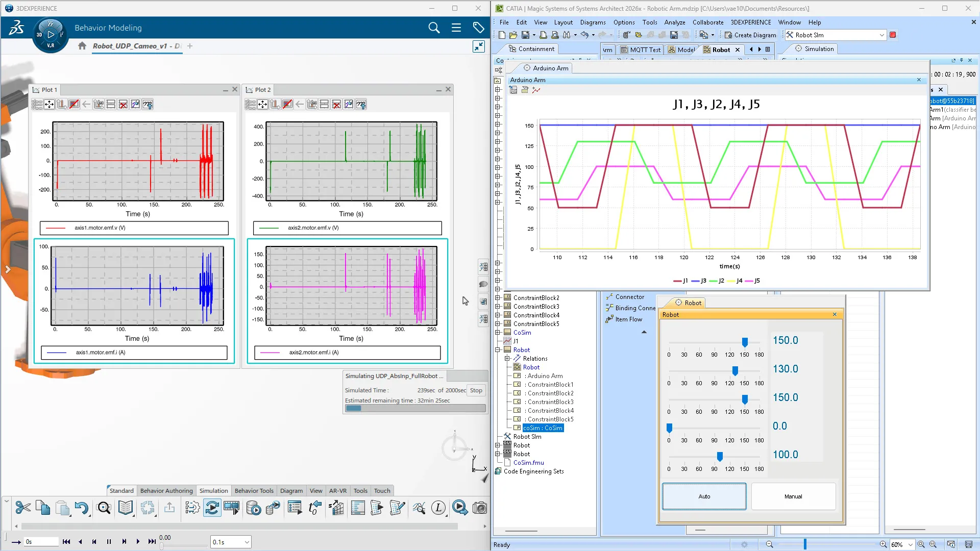Image resolution: width=980 pixels, height=551 pixels.
Task: Expand the Relations node in tree
Action: [507, 359]
